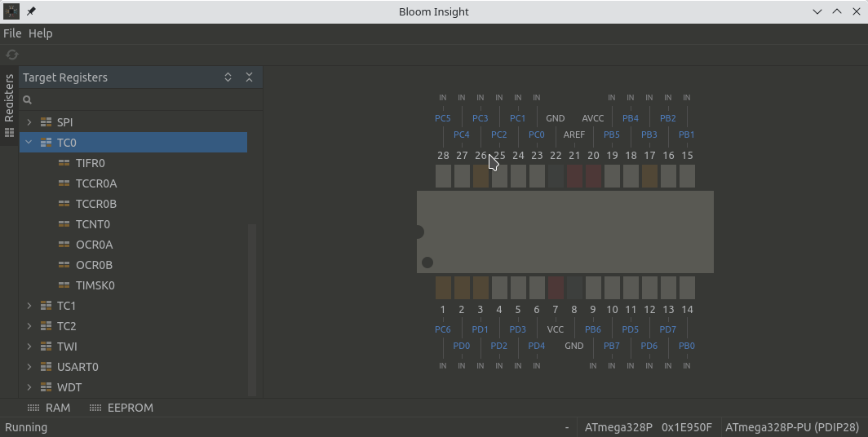Select the OCR0B register label
The height and width of the screenshot is (437, 868).
(94, 265)
